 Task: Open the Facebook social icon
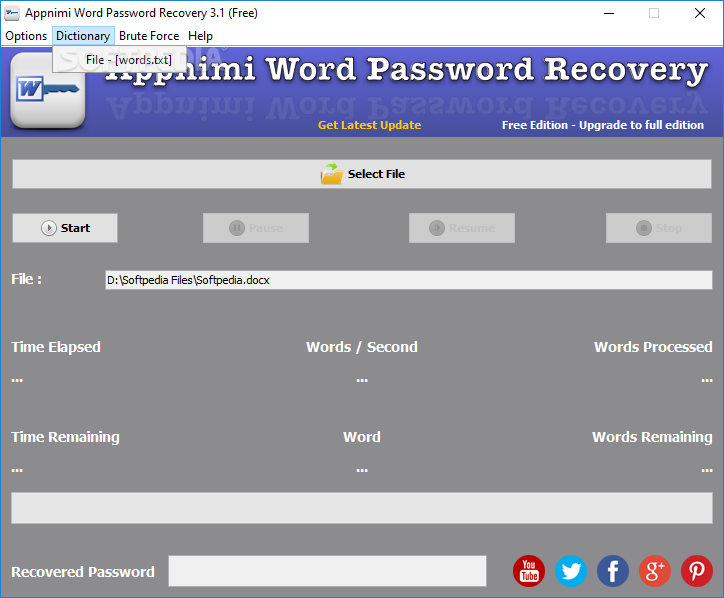[613, 571]
